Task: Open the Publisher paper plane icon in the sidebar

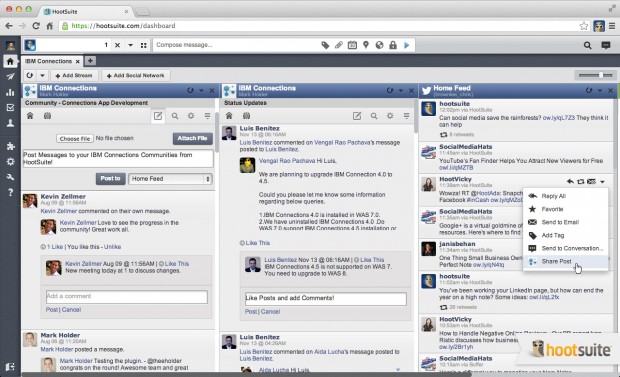Action: (x=10, y=76)
